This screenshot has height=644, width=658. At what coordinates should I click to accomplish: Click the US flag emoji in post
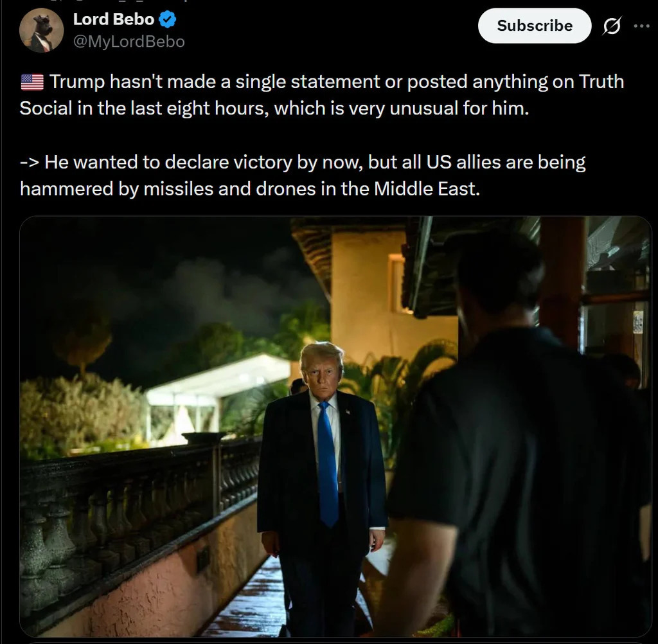tap(32, 82)
